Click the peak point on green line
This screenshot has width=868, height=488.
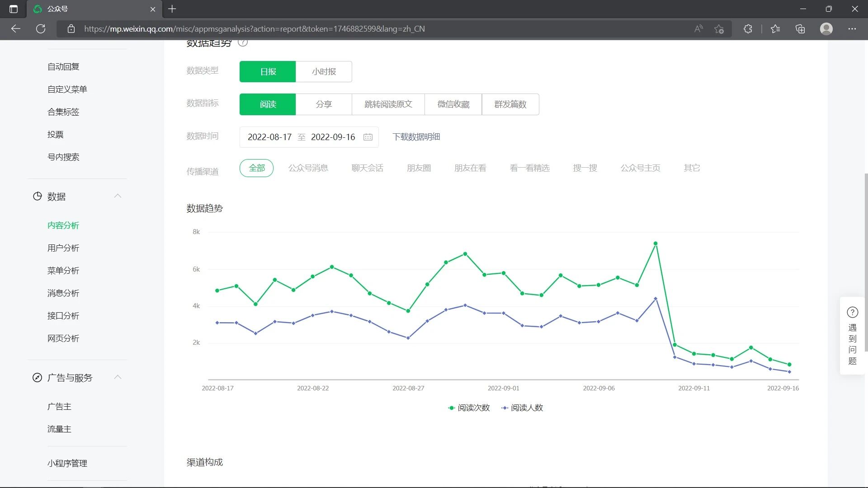coord(655,244)
